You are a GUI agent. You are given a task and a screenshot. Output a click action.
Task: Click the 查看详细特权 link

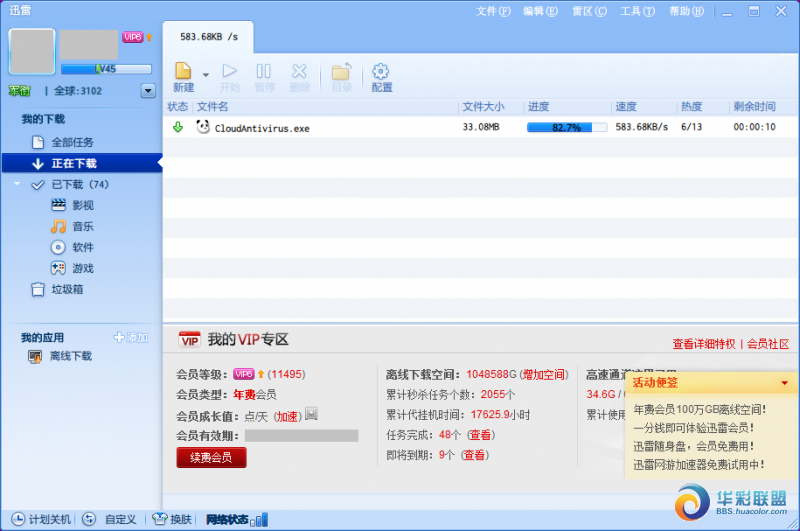click(x=704, y=344)
